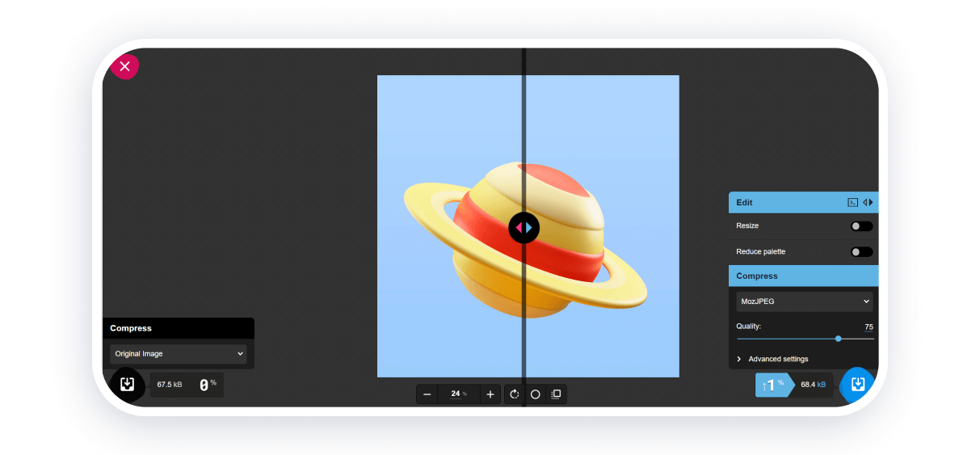Image resolution: width=980 pixels, height=455 pixels.
Task: Toggle background with the square icon
Action: 556,394
